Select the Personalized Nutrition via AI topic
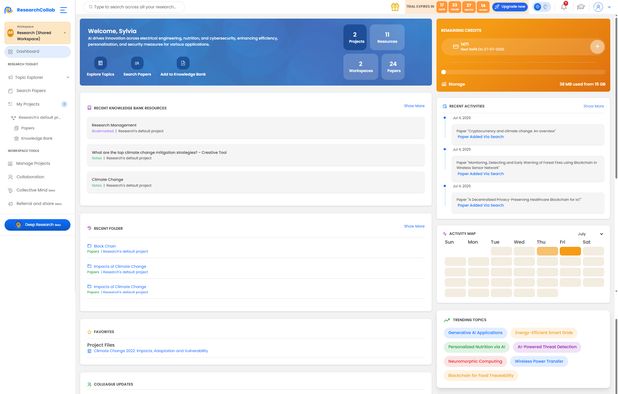 (477, 347)
